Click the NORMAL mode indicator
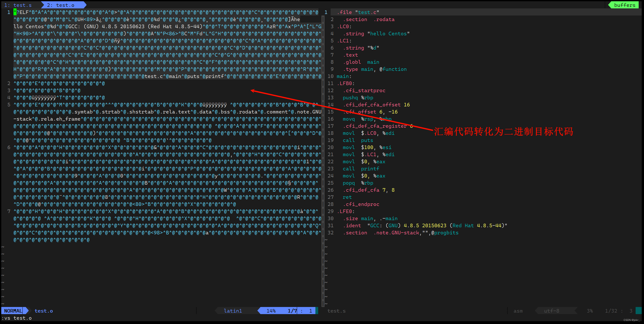The height and width of the screenshot is (324, 644). 13,311
